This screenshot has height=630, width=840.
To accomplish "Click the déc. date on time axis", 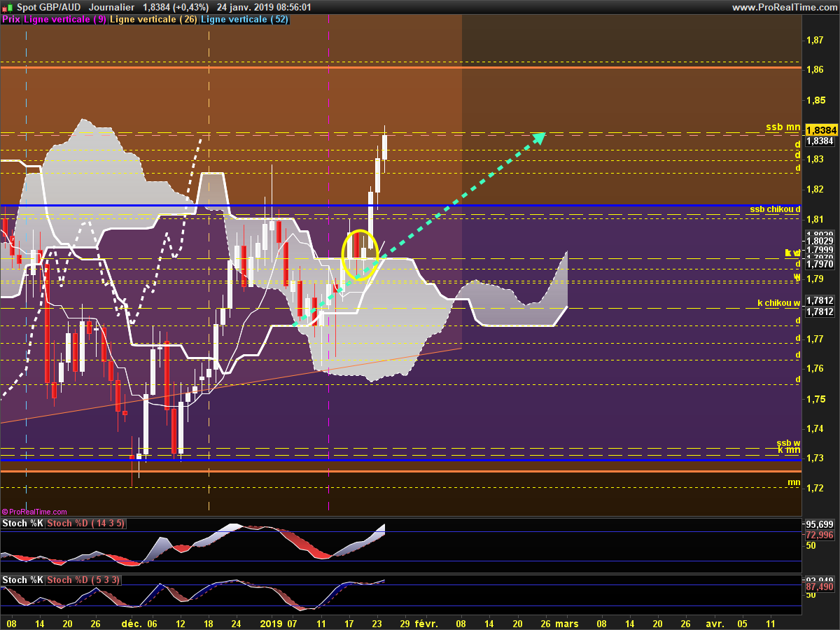I will pos(132,623).
